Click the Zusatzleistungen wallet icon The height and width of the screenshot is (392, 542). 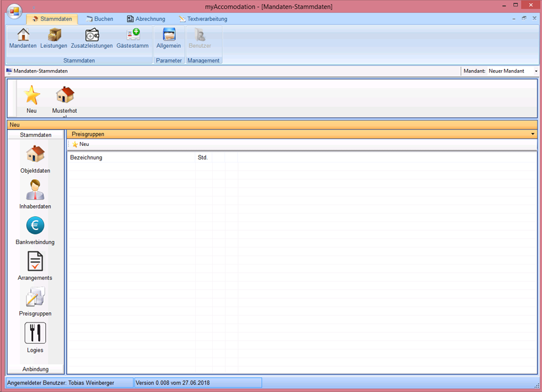coord(92,38)
